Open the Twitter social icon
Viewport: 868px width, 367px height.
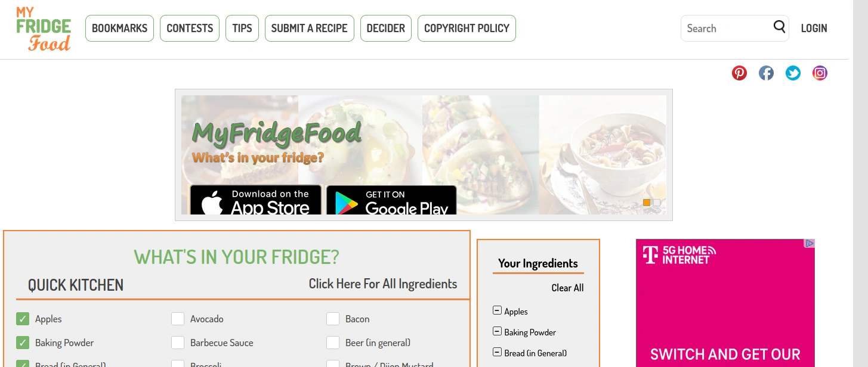[x=793, y=73]
